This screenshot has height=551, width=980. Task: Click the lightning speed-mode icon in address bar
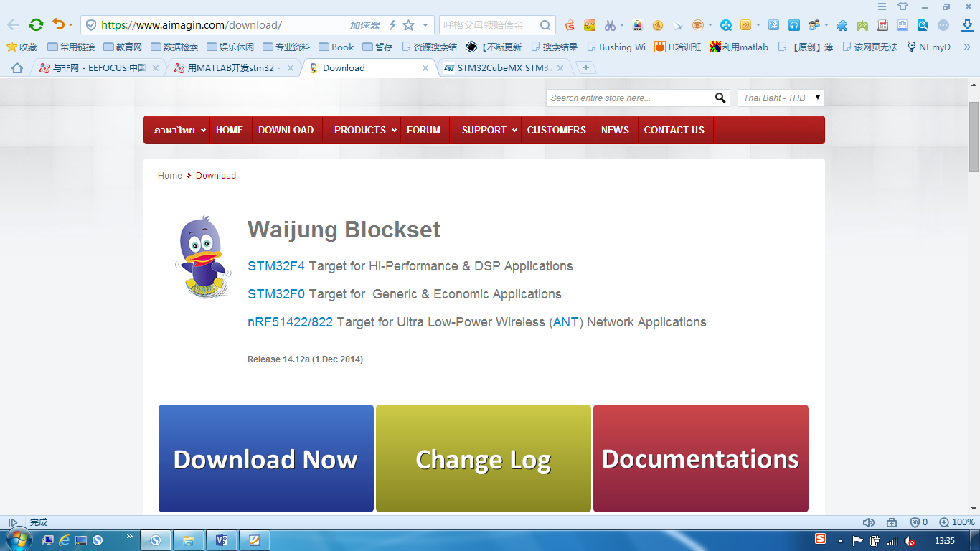click(392, 25)
